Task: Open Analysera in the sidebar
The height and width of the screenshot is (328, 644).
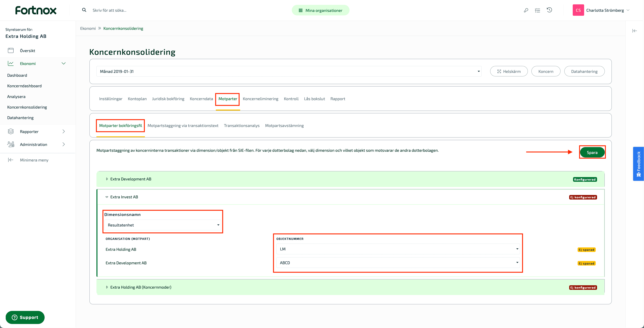Action: pyautogui.click(x=16, y=96)
